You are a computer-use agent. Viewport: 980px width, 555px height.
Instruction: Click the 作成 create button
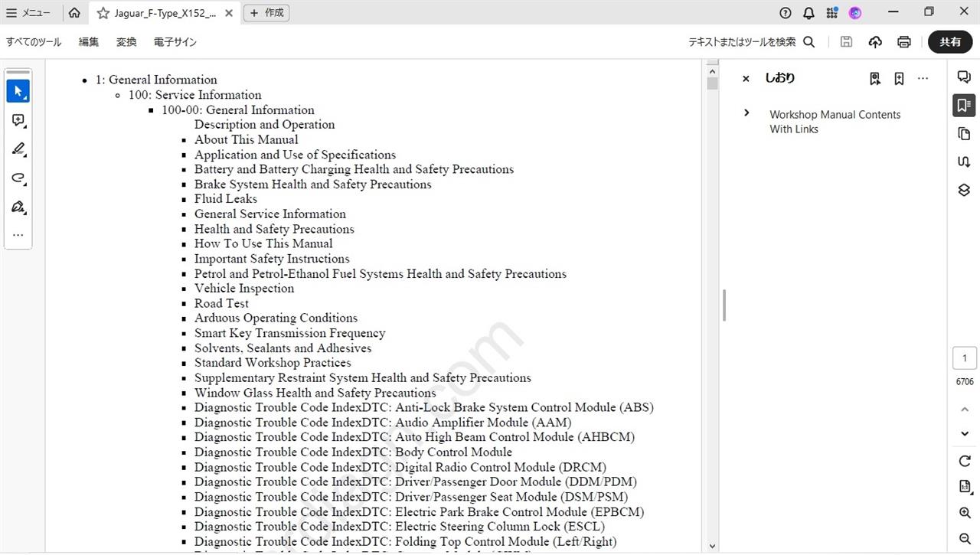tap(266, 12)
